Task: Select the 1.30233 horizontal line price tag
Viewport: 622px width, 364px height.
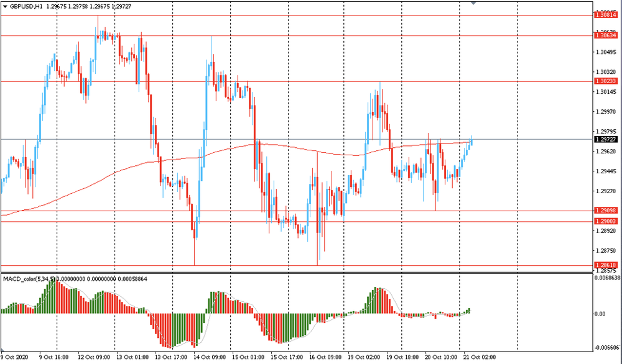Action: [605, 81]
